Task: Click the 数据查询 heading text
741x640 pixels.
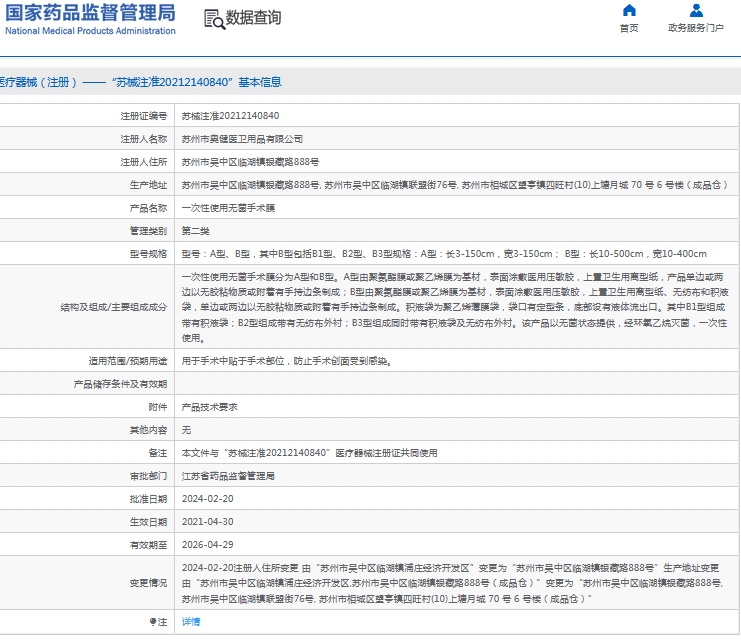Action: tap(253, 18)
